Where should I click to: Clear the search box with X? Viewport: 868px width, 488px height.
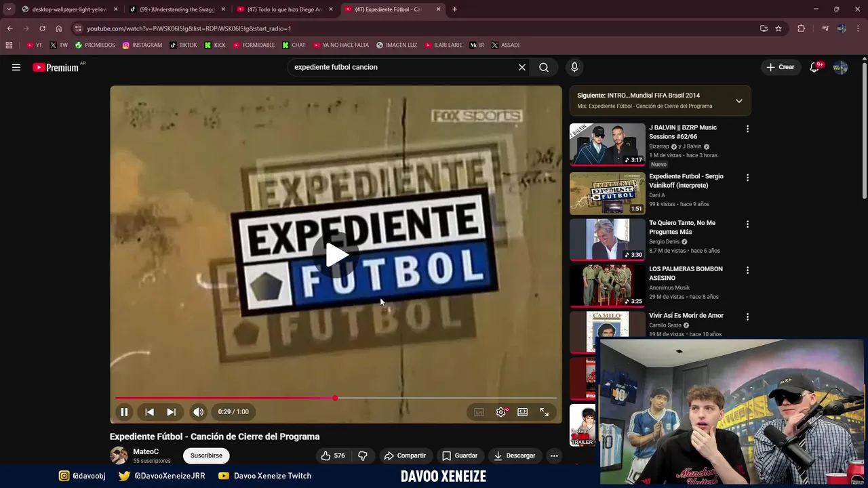(522, 67)
